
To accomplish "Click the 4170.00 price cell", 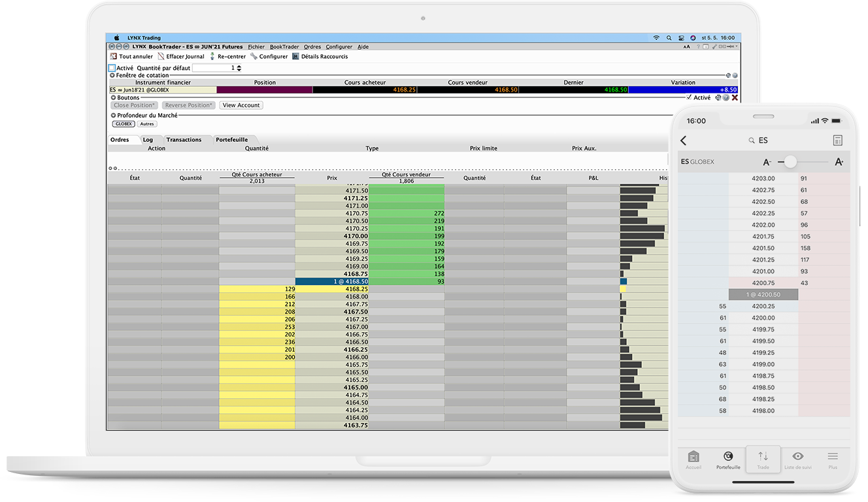I will pyautogui.click(x=332, y=236).
